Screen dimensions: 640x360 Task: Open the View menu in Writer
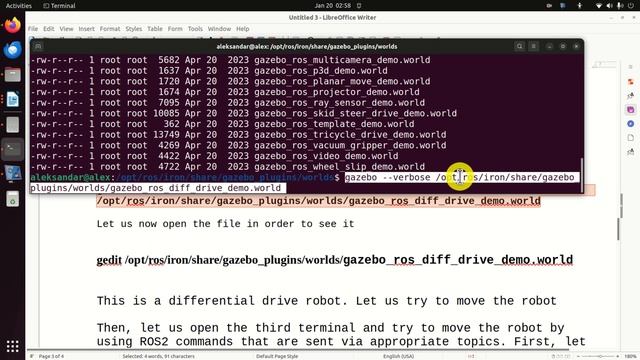pyautogui.click(x=67, y=29)
